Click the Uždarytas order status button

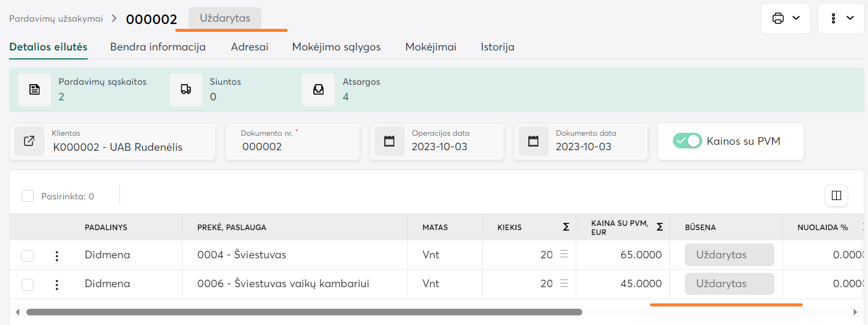coord(225,18)
